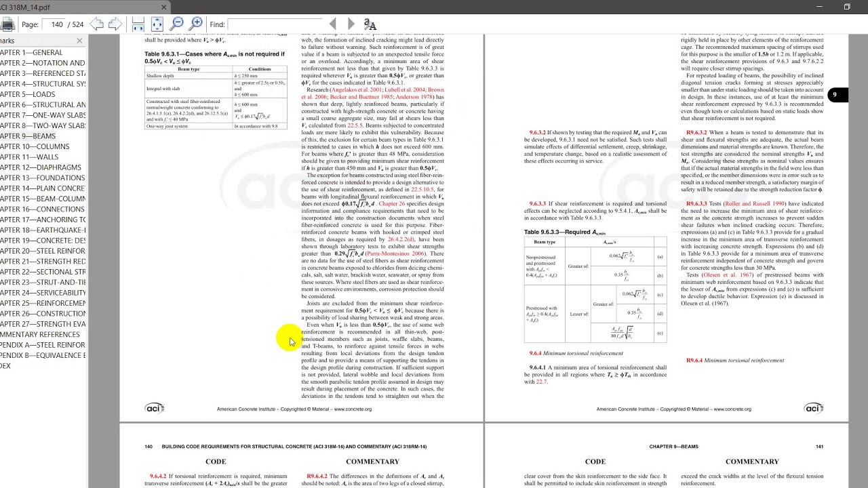Close the ACI 318M_14.pdf tab
This screenshot has width=868, height=488.
164,7
